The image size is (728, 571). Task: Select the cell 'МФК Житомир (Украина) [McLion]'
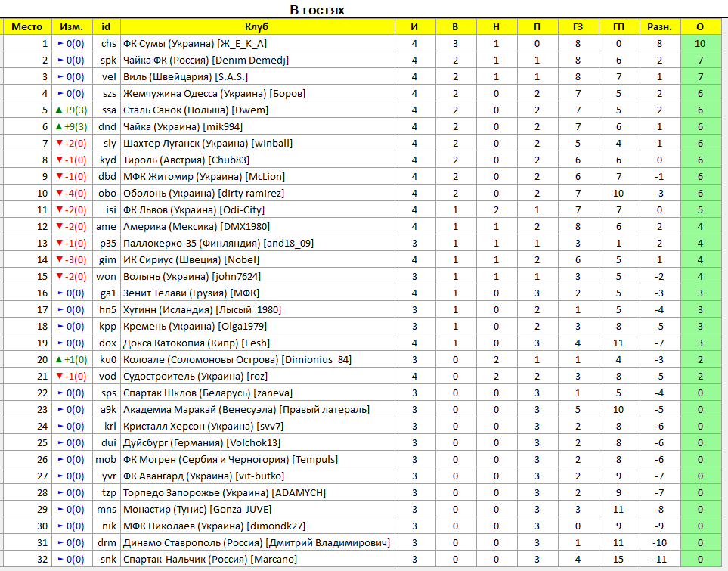(258, 176)
